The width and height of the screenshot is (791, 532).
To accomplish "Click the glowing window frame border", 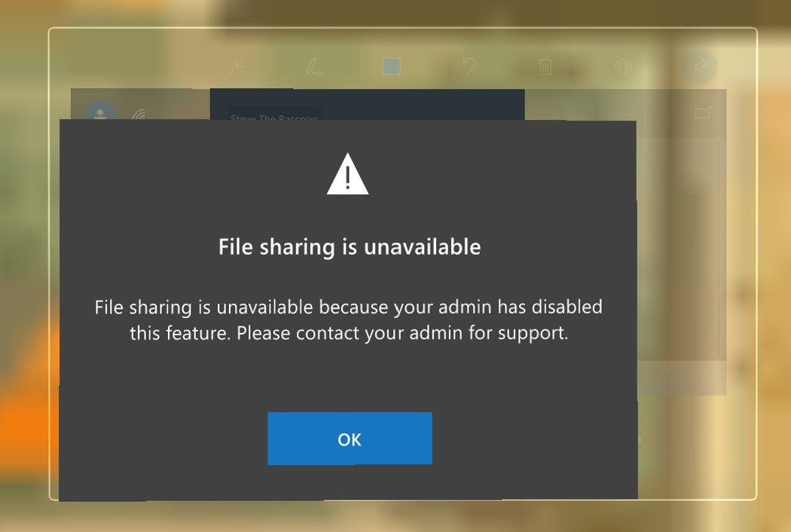I will (402, 29).
